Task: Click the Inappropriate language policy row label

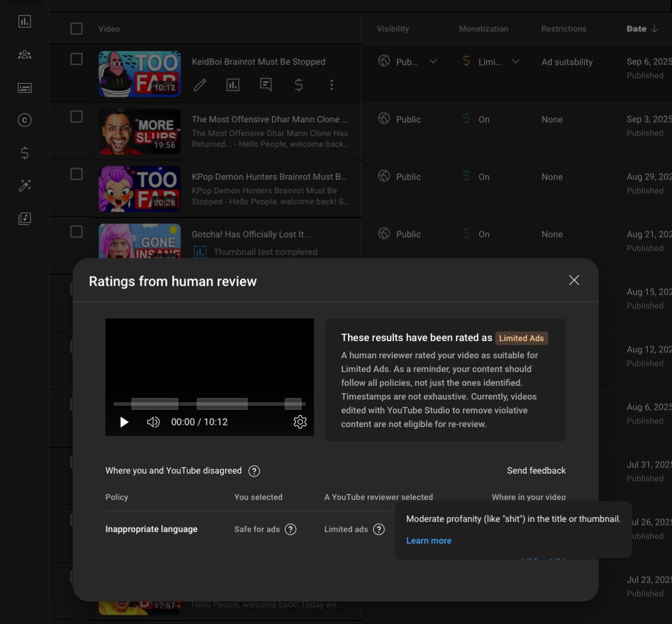Action: pos(151,529)
